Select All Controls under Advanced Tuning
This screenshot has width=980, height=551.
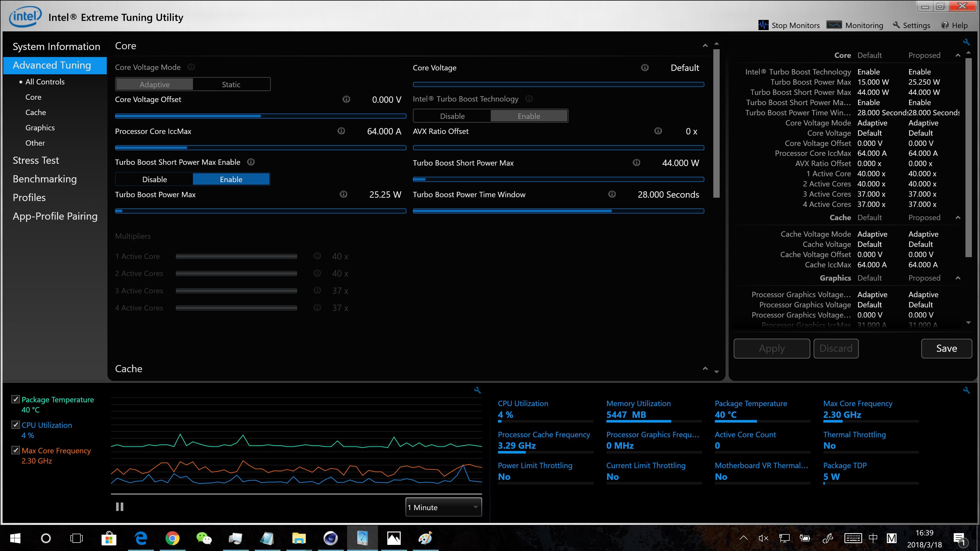tap(45, 82)
